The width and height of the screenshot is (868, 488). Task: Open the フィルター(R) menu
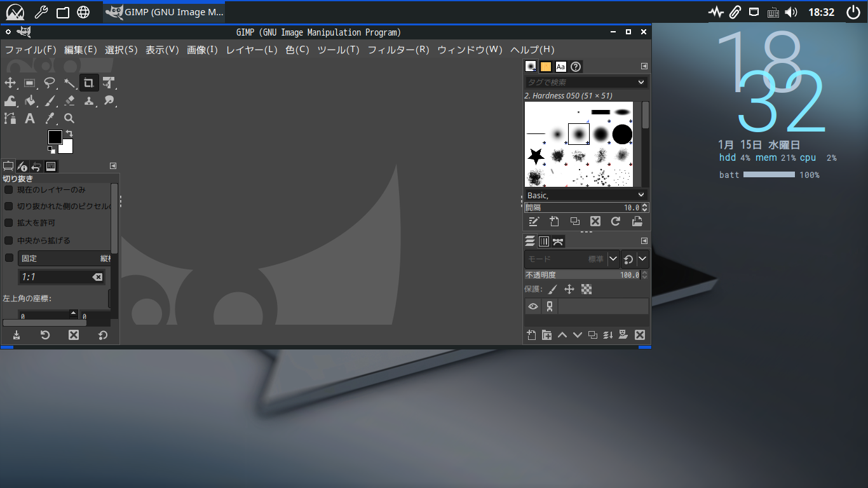pos(398,50)
